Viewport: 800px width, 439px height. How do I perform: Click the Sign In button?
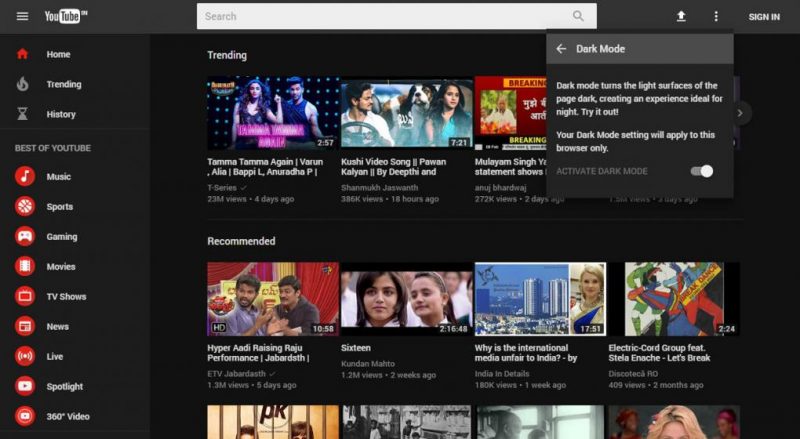pyautogui.click(x=763, y=17)
